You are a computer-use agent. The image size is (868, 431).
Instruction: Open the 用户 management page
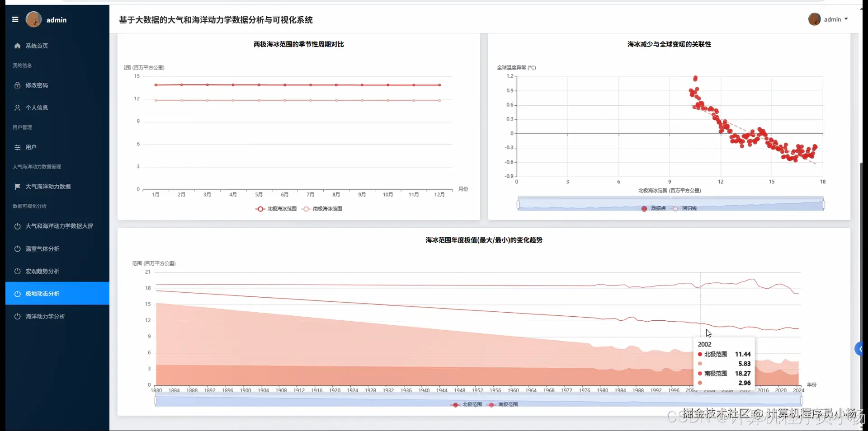point(57,147)
